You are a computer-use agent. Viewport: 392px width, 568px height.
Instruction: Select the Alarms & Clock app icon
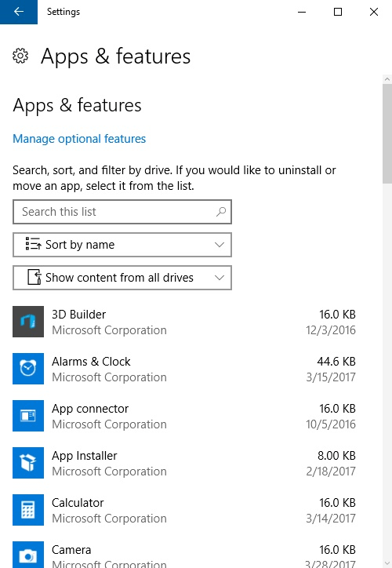click(x=28, y=369)
